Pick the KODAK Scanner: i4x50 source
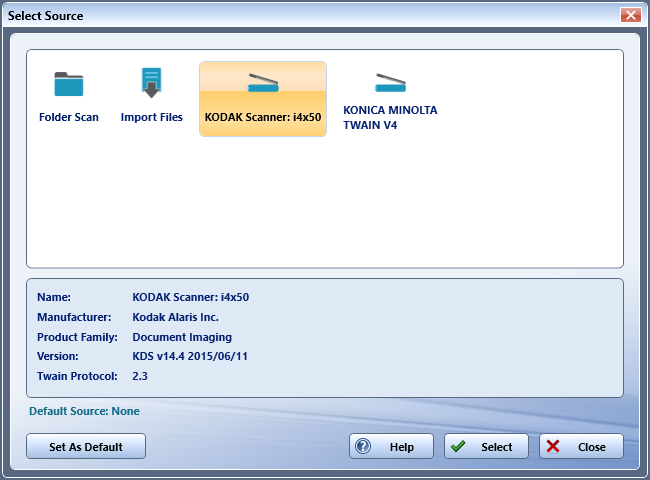 tap(263, 99)
